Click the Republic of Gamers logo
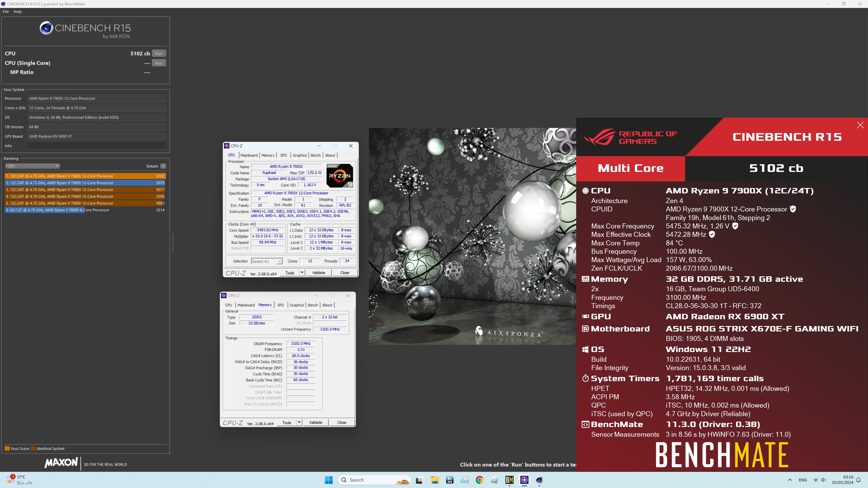Screen dimensions: 868x488 630,137
